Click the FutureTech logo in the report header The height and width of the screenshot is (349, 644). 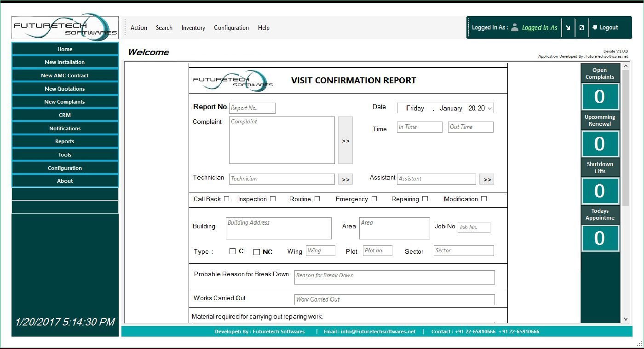[233, 81]
